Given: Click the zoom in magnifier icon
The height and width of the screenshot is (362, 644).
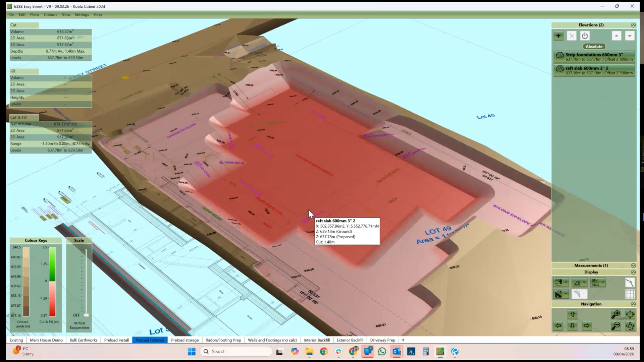Looking at the screenshot, I should coord(615,314).
